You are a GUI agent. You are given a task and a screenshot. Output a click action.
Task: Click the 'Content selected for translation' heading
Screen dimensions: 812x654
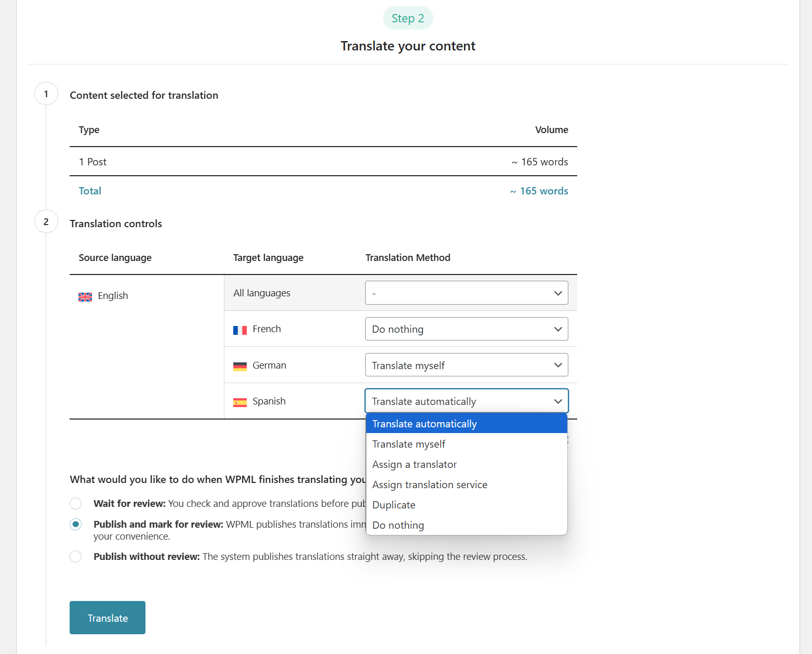(x=144, y=95)
